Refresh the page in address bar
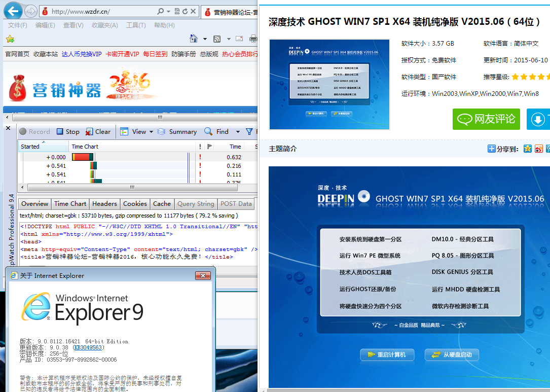 (185, 11)
